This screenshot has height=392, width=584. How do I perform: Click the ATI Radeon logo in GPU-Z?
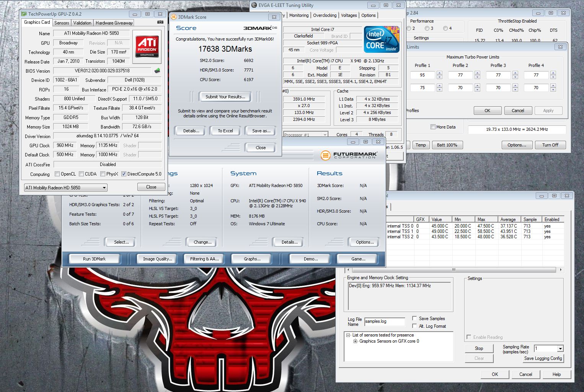pyautogui.click(x=147, y=47)
